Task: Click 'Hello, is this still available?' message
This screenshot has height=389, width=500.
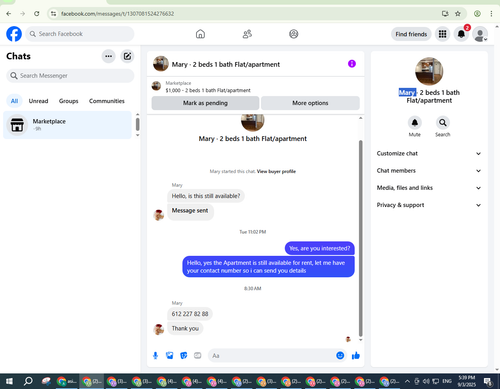Action: coord(206,196)
